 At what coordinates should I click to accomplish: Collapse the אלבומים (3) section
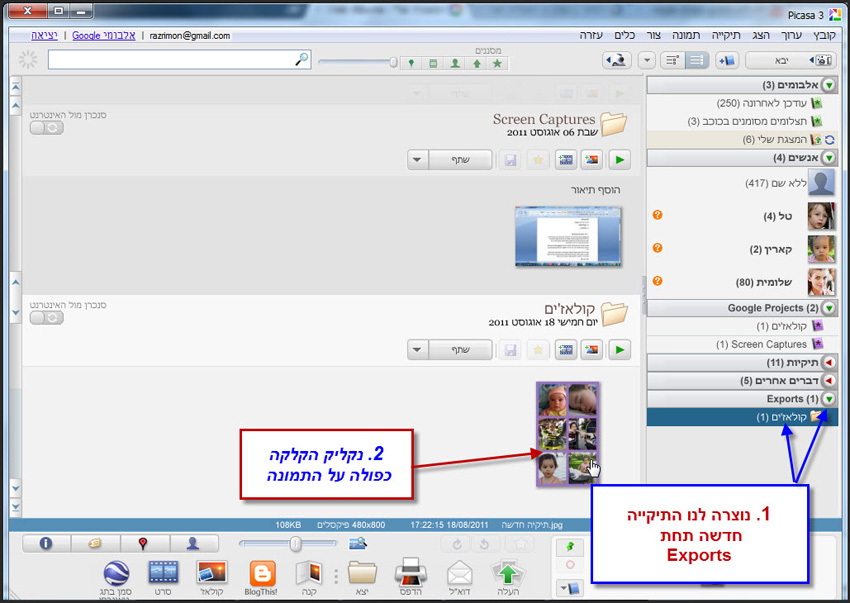tap(829, 85)
